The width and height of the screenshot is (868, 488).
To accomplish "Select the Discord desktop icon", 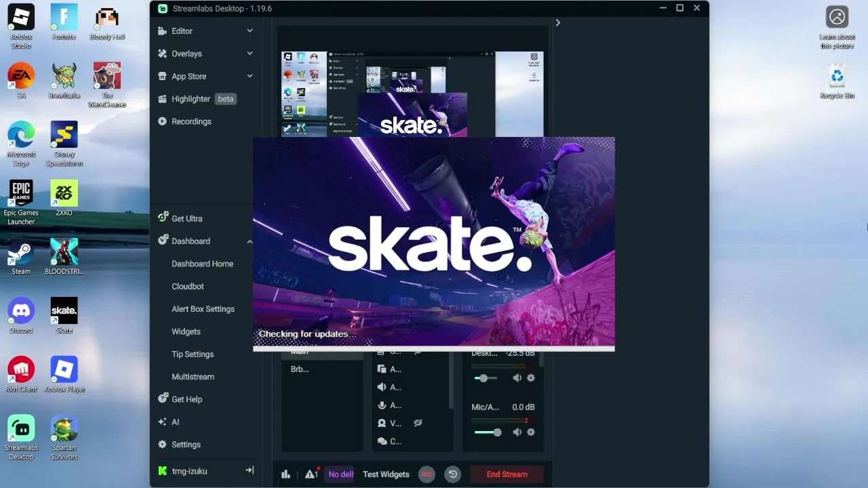I will click(21, 316).
